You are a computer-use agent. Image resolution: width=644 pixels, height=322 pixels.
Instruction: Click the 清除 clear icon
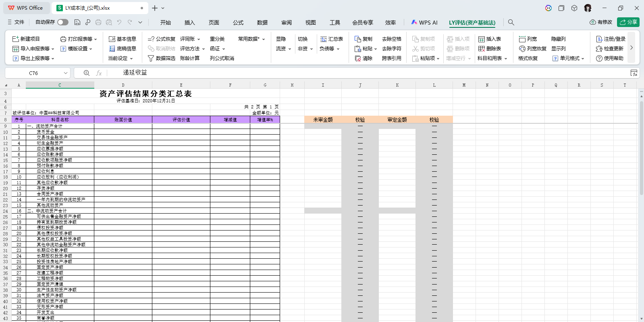358,58
